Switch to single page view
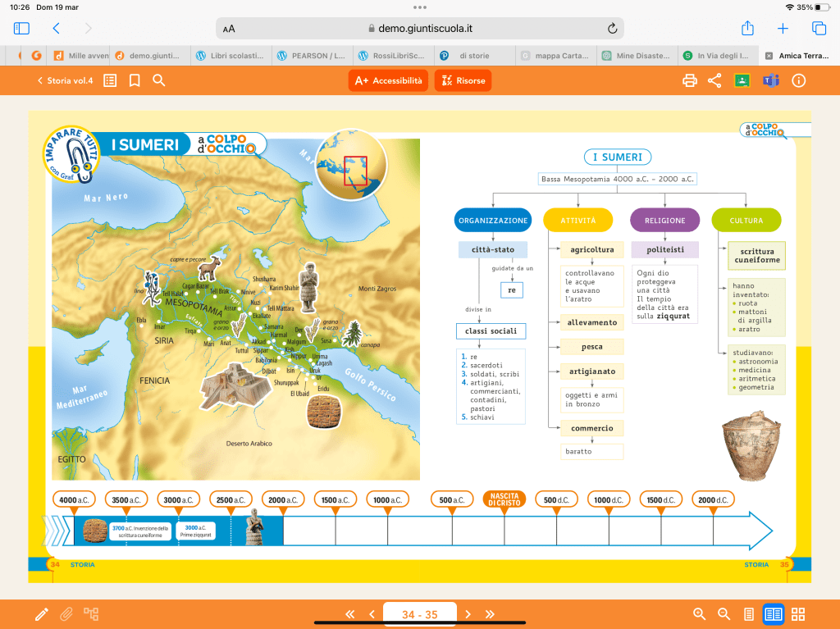This screenshot has width=840, height=629. [x=748, y=614]
